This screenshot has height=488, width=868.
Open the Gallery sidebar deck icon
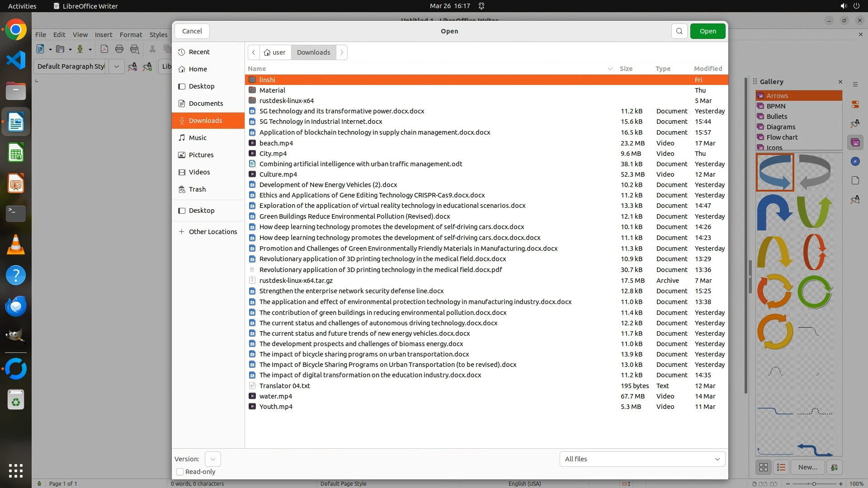[855, 143]
